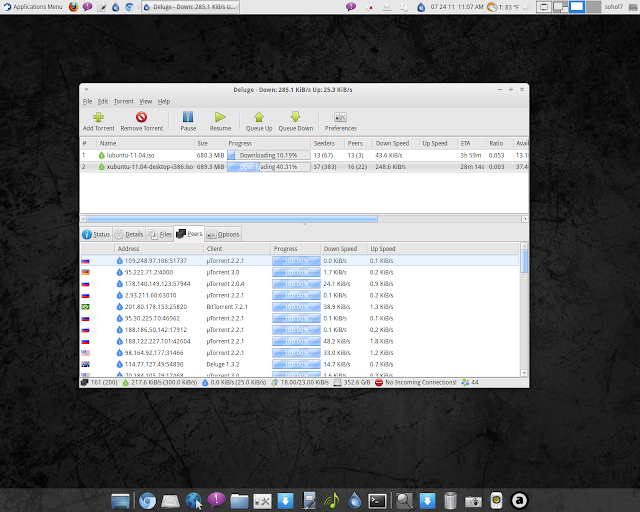The height and width of the screenshot is (512, 640).
Task: Open the Pidgin exclamation bubble in the dock
Action: pos(216,501)
